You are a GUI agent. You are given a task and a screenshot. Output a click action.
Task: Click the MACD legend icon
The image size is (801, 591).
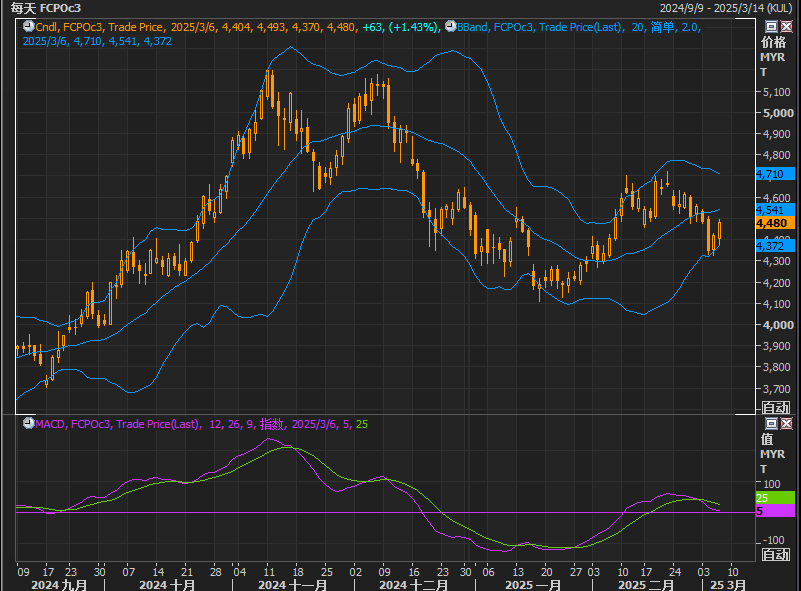(28, 424)
